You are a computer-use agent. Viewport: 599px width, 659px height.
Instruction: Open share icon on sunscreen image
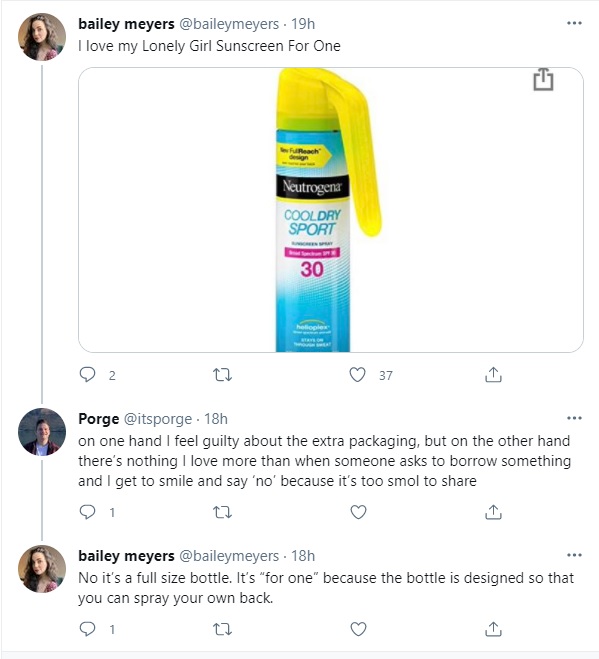543,79
